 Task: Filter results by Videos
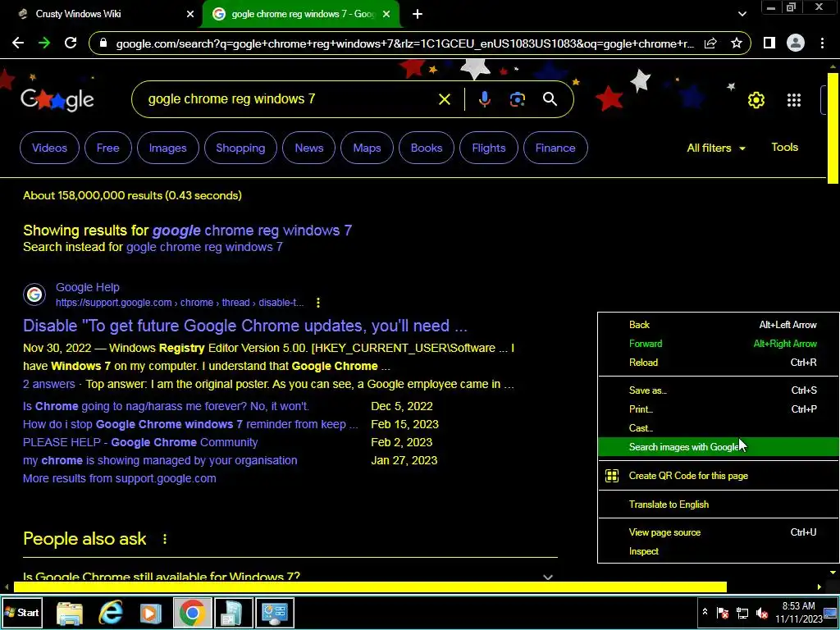49,148
